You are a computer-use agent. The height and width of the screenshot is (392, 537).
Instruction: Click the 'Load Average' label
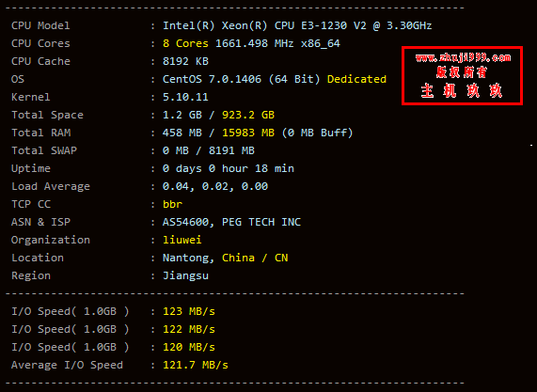click(51, 186)
